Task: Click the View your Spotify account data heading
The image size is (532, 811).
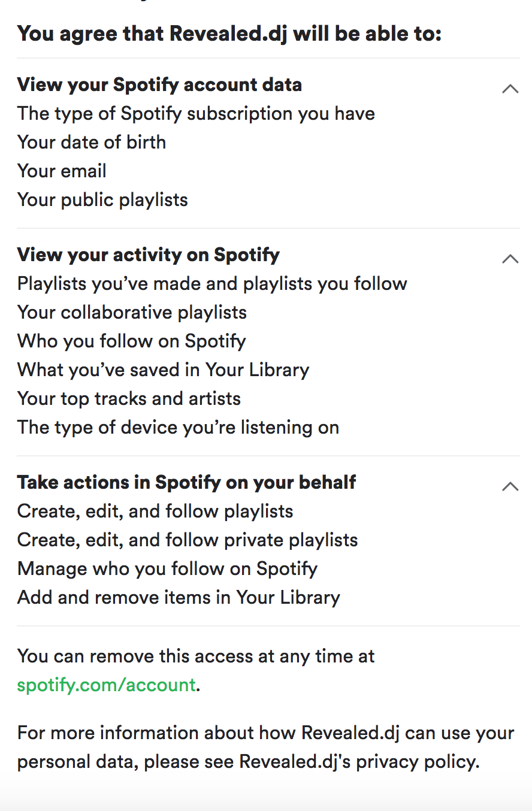Action: point(159,84)
